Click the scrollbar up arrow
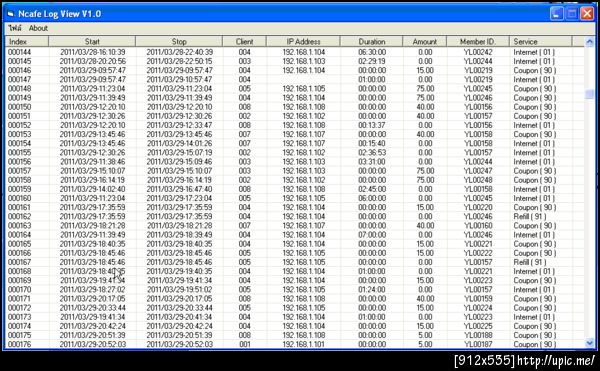Image resolution: width=600 pixels, height=371 pixels. point(589,41)
